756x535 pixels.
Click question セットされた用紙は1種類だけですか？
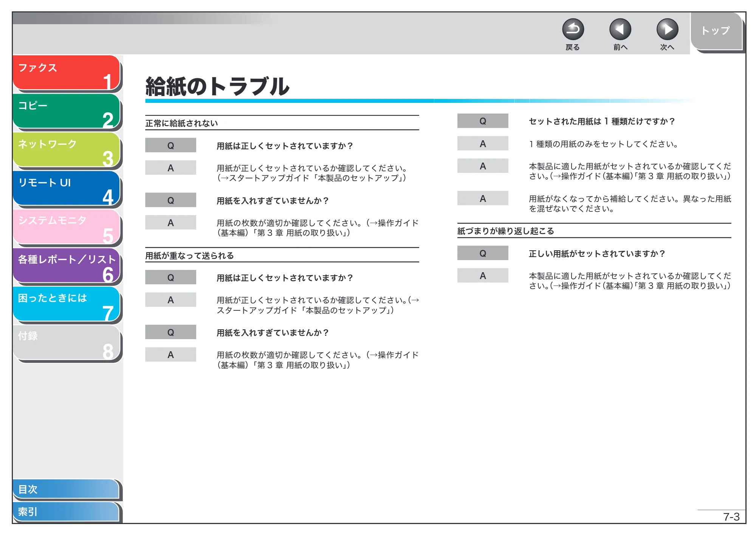pos(601,121)
